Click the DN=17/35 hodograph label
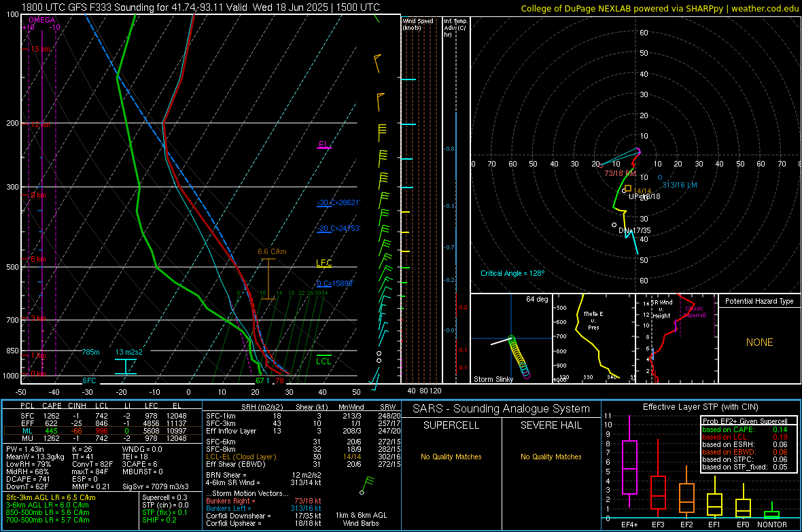 click(635, 231)
